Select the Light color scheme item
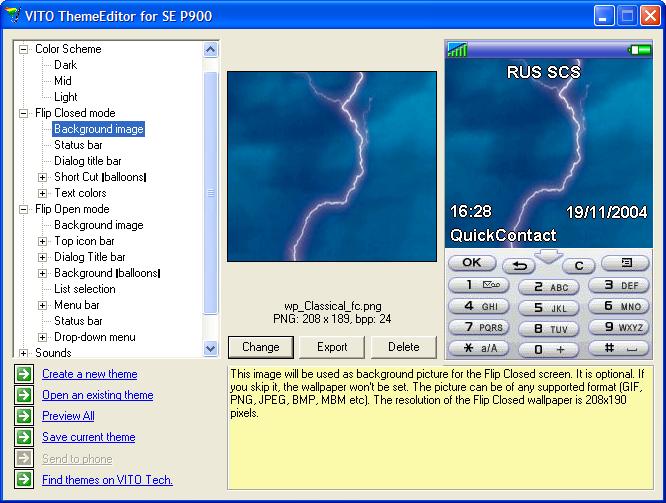 point(65,97)
